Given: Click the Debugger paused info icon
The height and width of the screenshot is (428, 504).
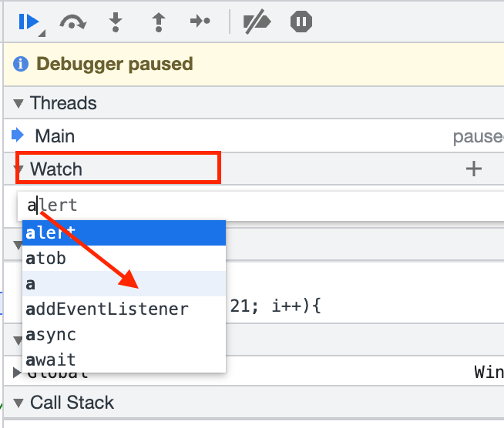Looking at the screenshot, I should (22, 64).
